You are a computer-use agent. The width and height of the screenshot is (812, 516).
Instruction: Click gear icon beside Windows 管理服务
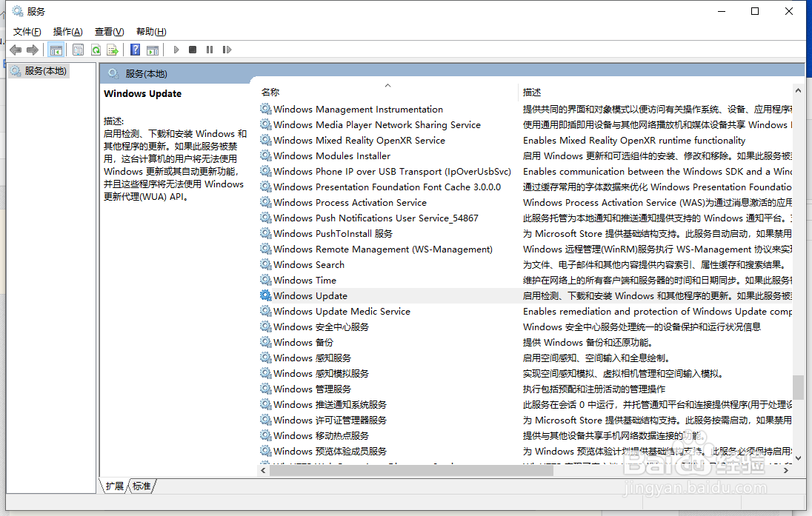266,389
